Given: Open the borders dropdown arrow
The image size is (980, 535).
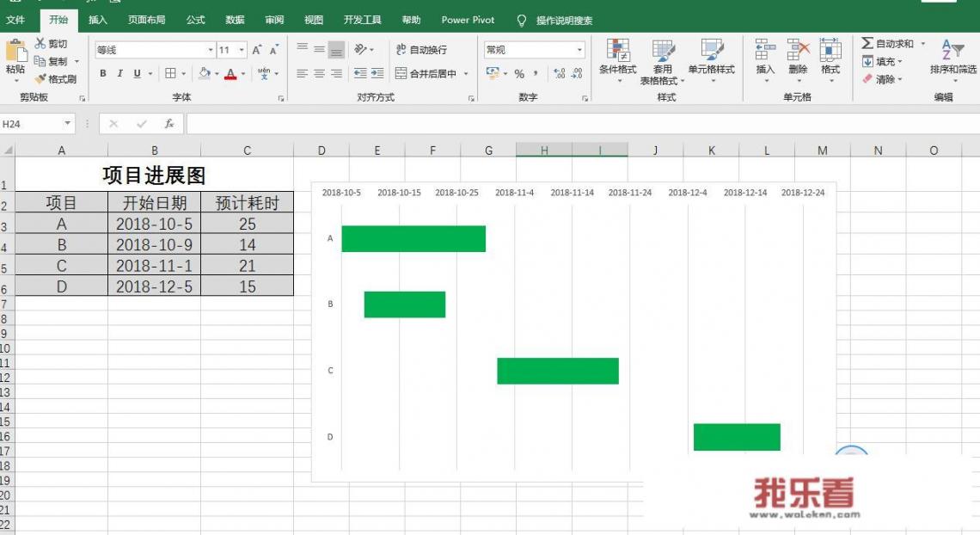Looking at the screenshot, I should 184,74.
